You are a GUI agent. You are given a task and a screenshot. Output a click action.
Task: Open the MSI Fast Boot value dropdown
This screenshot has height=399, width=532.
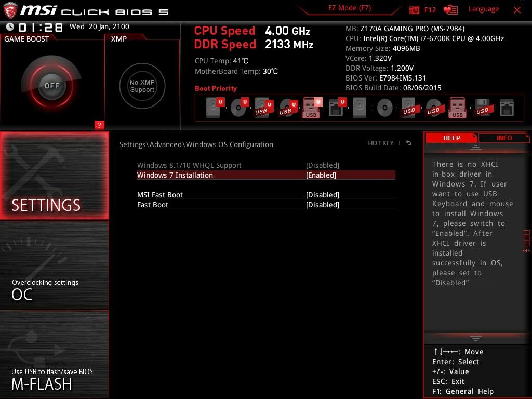322,195
